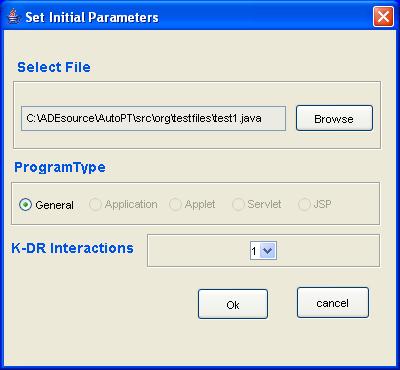Click the General option label text
Screen dimensions: 400x370
click(x=54, y=205)
